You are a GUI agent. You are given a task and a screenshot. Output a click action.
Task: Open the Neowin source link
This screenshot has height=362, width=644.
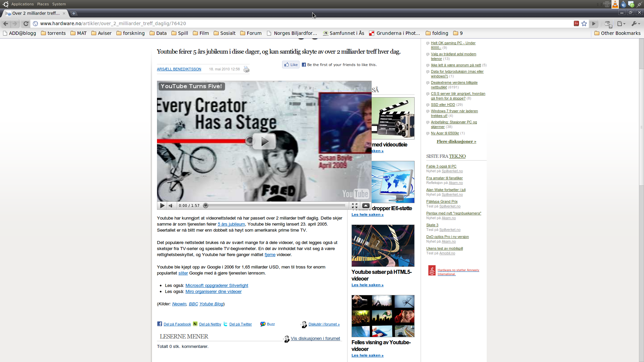point(179,304)
